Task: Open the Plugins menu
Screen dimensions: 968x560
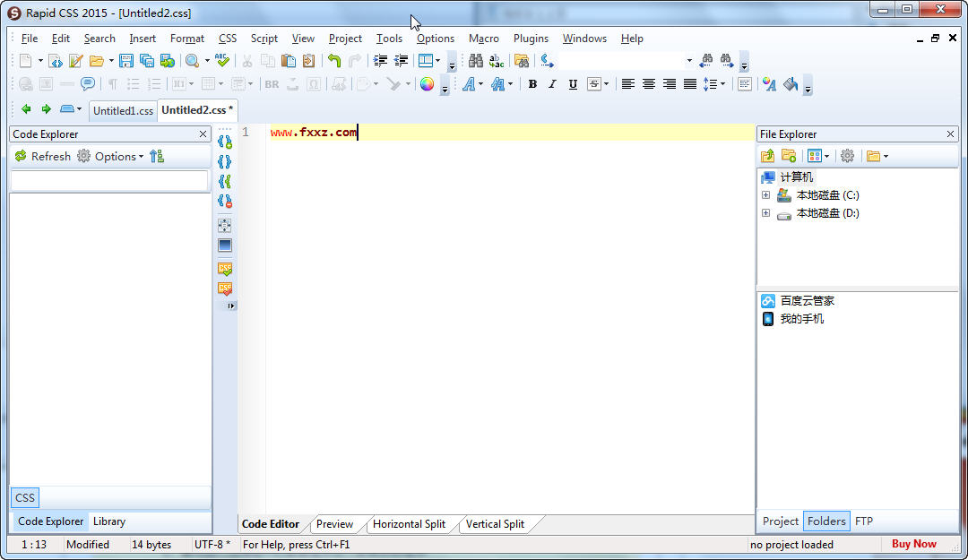Action: pos(531,39)
